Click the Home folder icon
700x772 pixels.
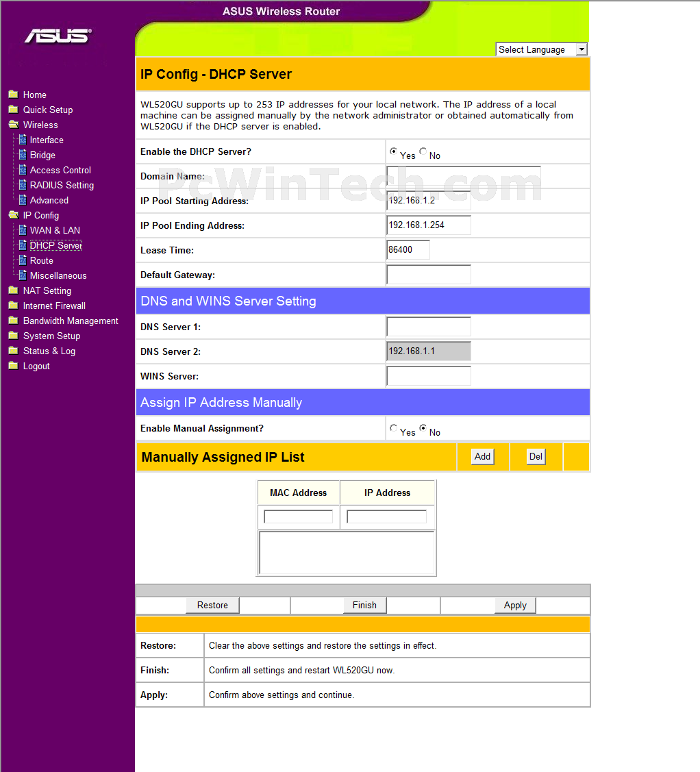point(13,94)
